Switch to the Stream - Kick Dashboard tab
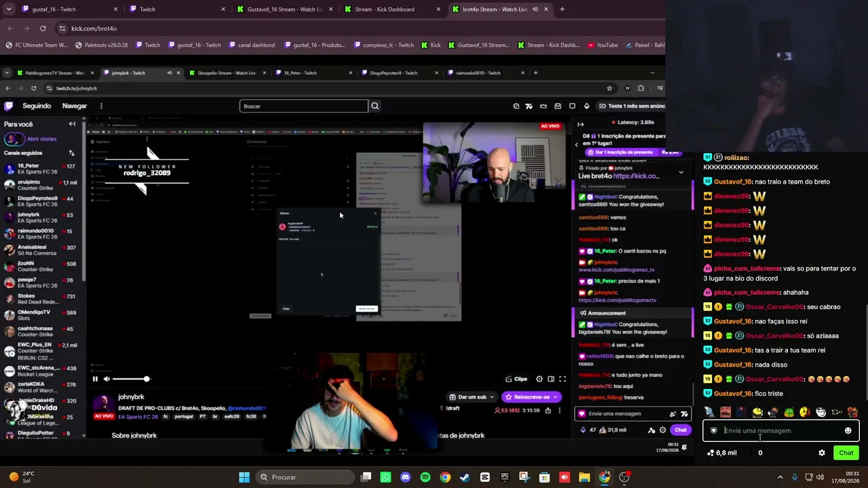This screenshot has height=488, width=868. point(384,9)
